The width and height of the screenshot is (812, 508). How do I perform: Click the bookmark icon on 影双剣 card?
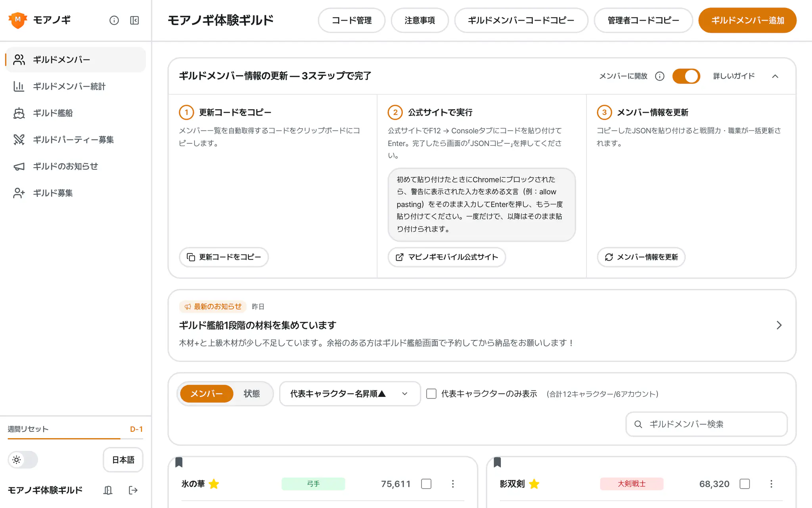497,462
